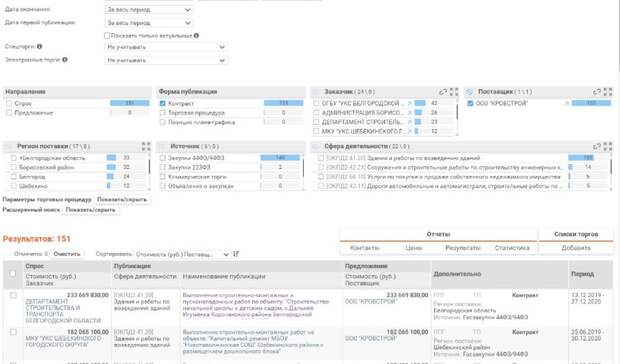The height and width of the screenshot is (364, 620).
Task: Open the Спецторги dropdown
Action: click(x=166, y=47)
